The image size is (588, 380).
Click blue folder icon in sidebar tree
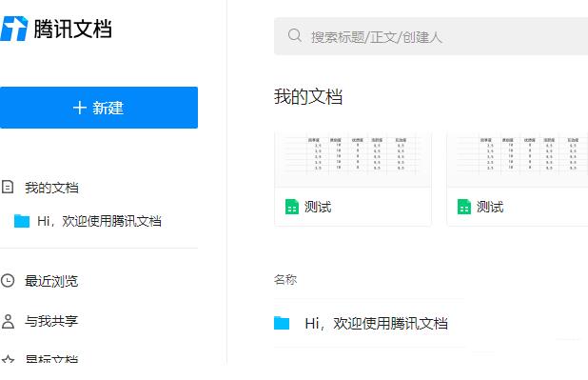click(x=22, y=221)
